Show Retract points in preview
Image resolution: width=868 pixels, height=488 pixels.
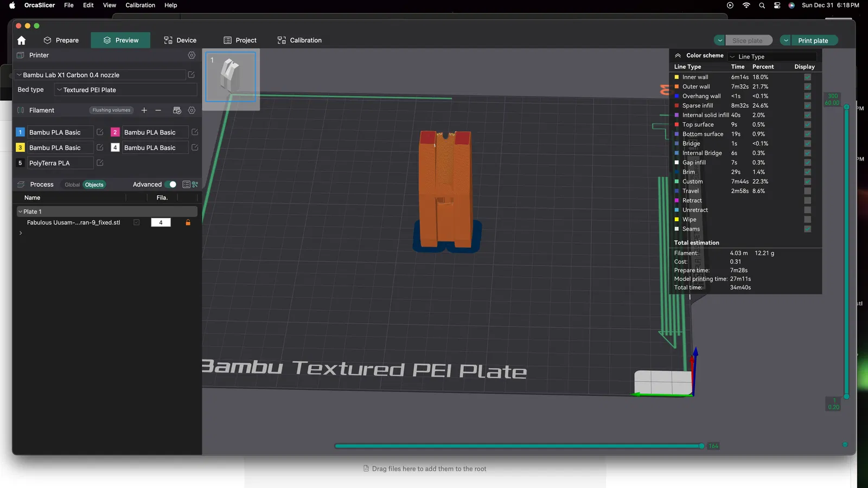click(x=807, y=201)
